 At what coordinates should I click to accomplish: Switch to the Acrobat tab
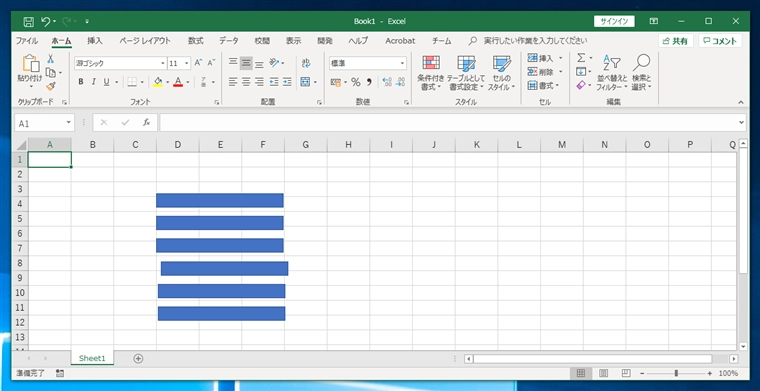pos(400,41)
